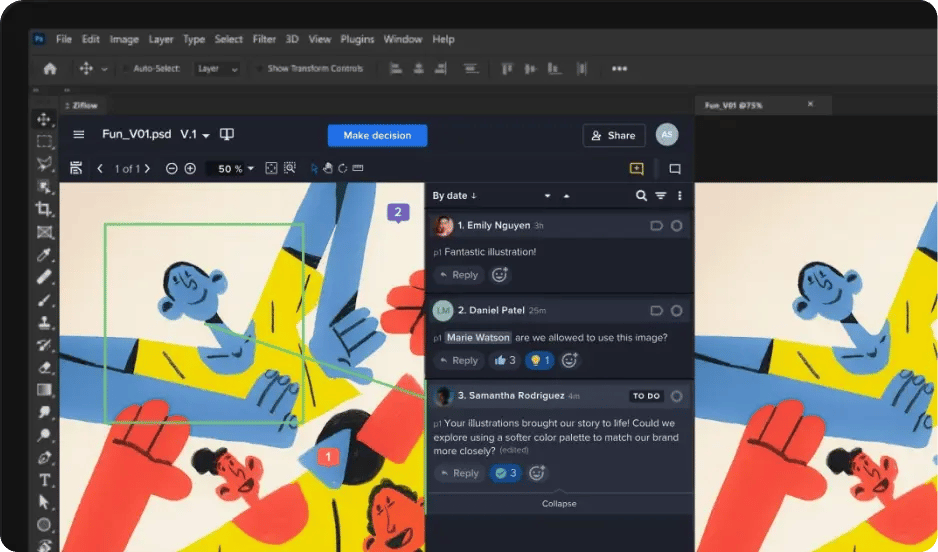Click the Share button
938x552 pixels.
[613, 135]
